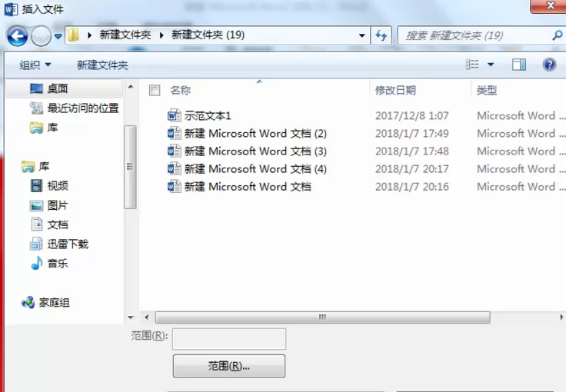Select the 新建文件夹 breadcrumb segment

coord(125,35)
